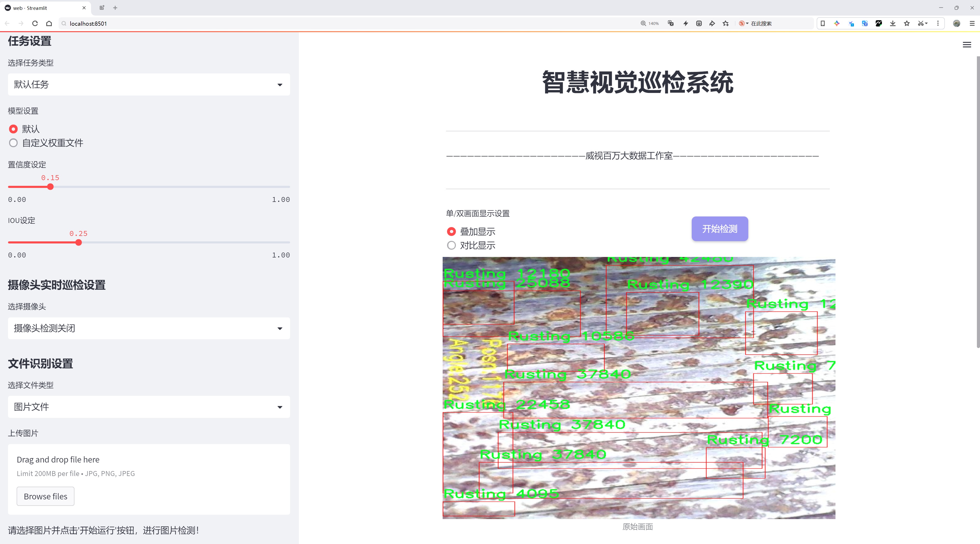
Task: Click the browser home icon
Action: [x=49, y=24]
